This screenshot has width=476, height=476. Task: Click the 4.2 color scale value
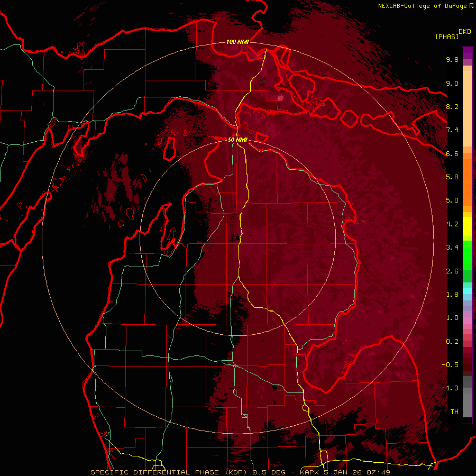pyautogui.click(x=452, y=224)
